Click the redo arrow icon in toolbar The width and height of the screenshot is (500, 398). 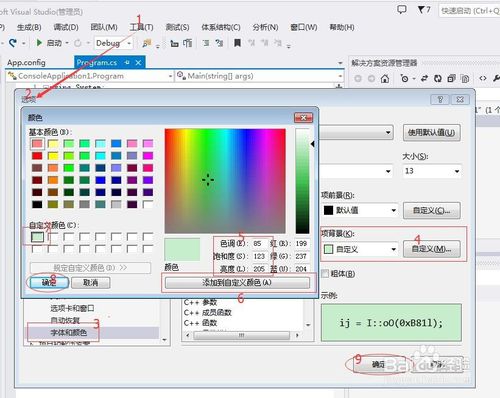pos(13,43)
